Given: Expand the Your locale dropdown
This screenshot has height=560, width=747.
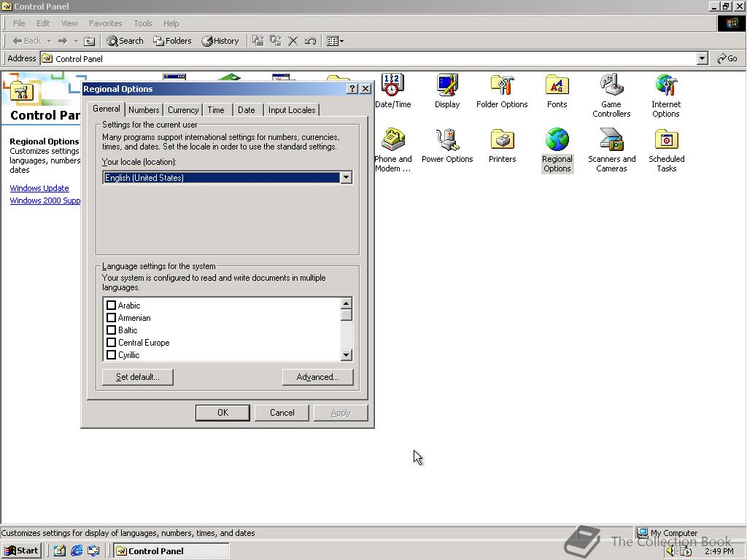Looking at the screenshot, I should click(347, 178).
